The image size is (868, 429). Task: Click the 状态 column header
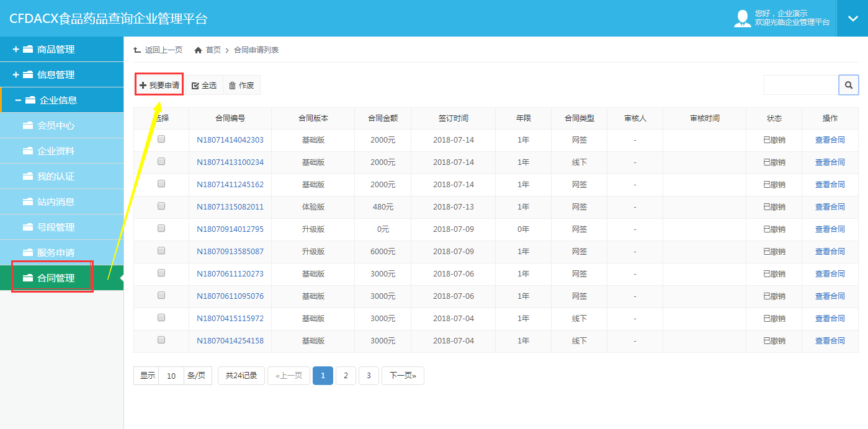click(774, 118)
